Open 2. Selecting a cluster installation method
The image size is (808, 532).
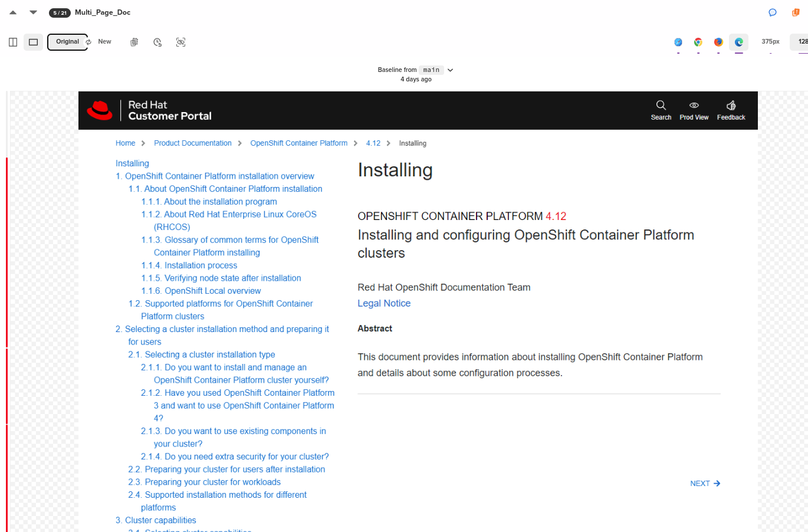click(222, 336)
